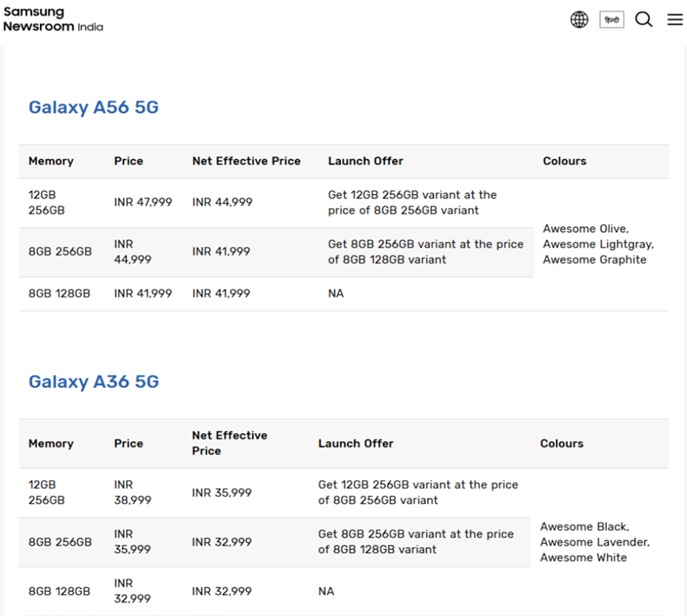Image resolution: width=687 pixels, height=616 pixels.
Task: Open the globe region selector icon
Action: point(579,19)
